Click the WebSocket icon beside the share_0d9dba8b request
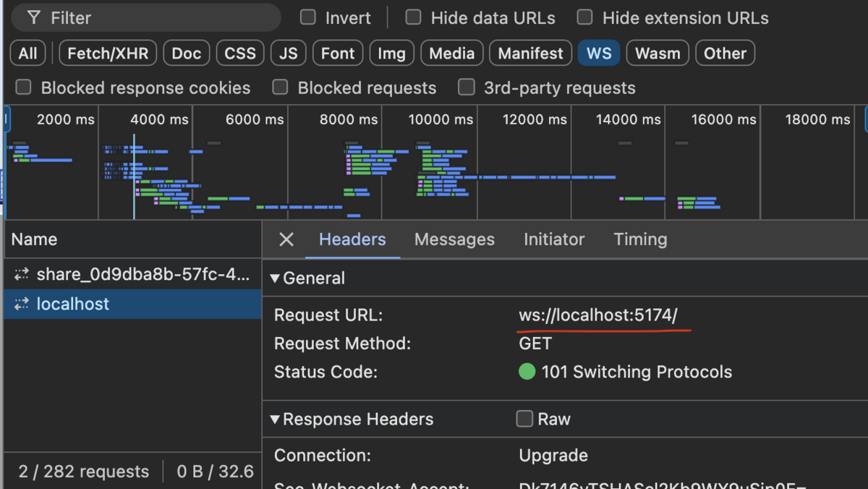 (21, 274)
